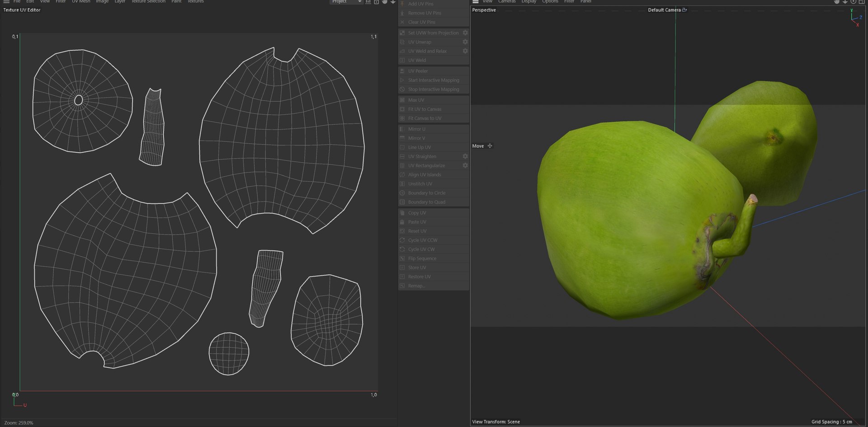The height and width of the screenshot is (427, 868).
Task: Click Line Up UV
Action: [434, 147]
